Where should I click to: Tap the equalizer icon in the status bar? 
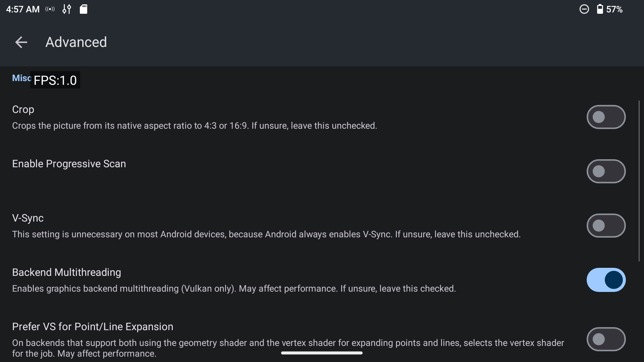pos(66,9)
